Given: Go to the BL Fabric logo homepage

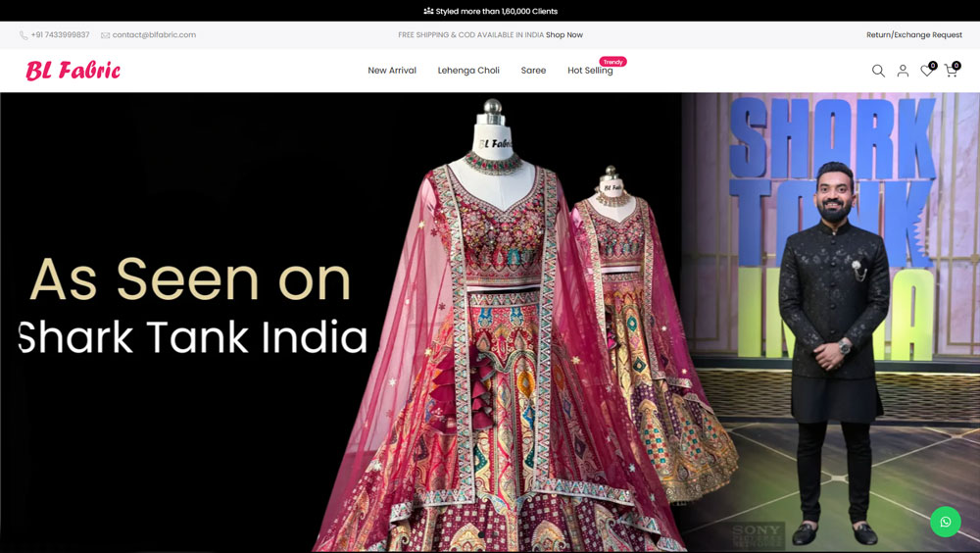Looking at the screenshot, I should tap(73, 71).
